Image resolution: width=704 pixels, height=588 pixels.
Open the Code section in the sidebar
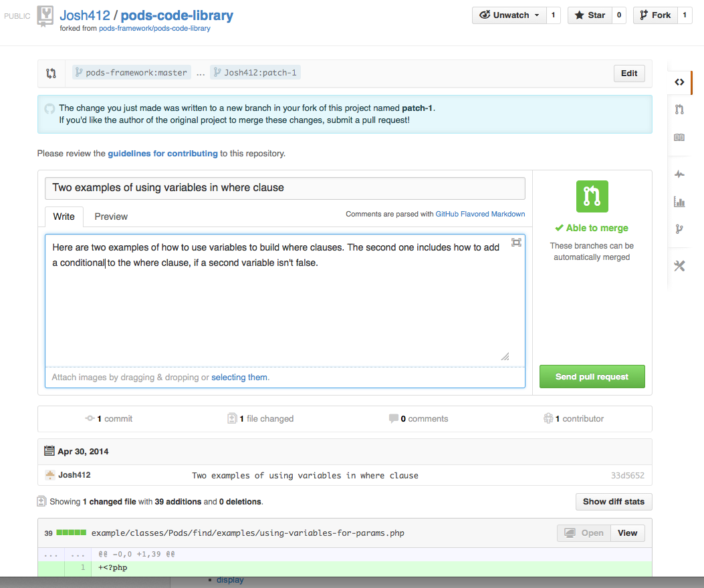pos(679,82)
